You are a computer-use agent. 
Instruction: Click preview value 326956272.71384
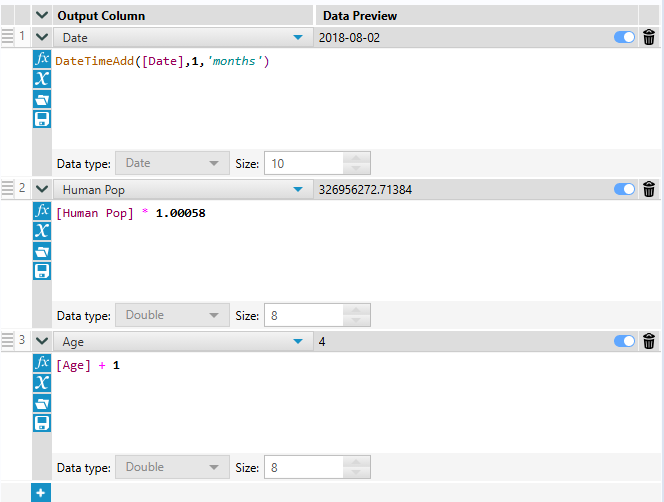[365, 190]
